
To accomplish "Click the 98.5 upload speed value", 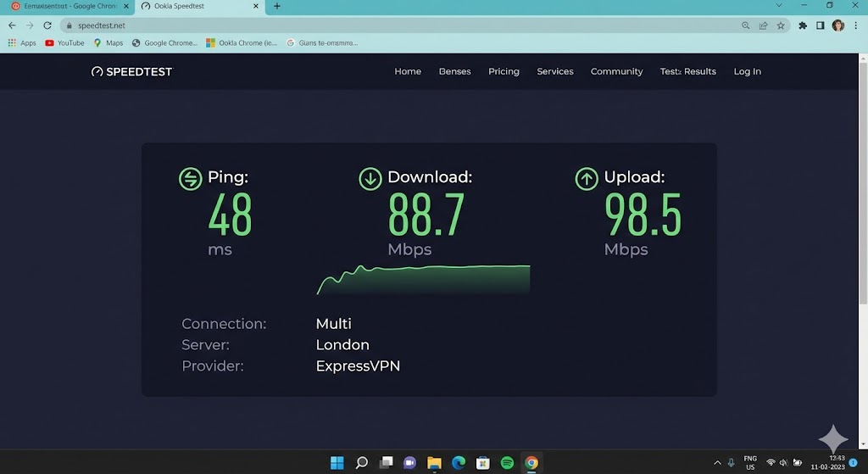I will point(643,215).
